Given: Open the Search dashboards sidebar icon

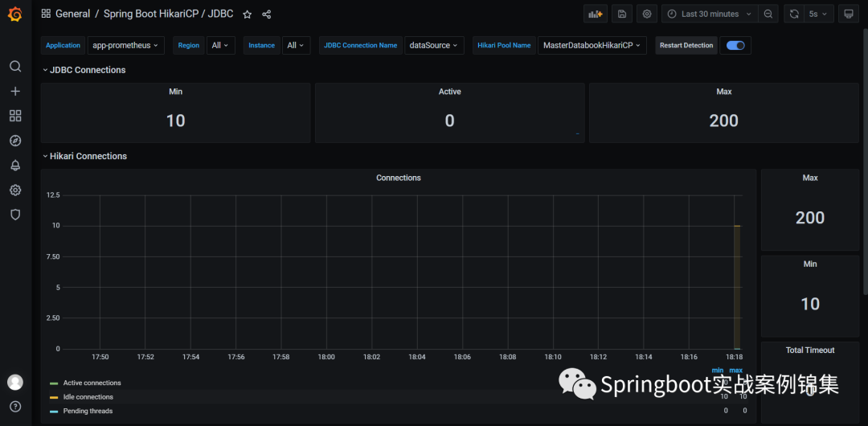Looking at the screenshot, I should [15, 67].
